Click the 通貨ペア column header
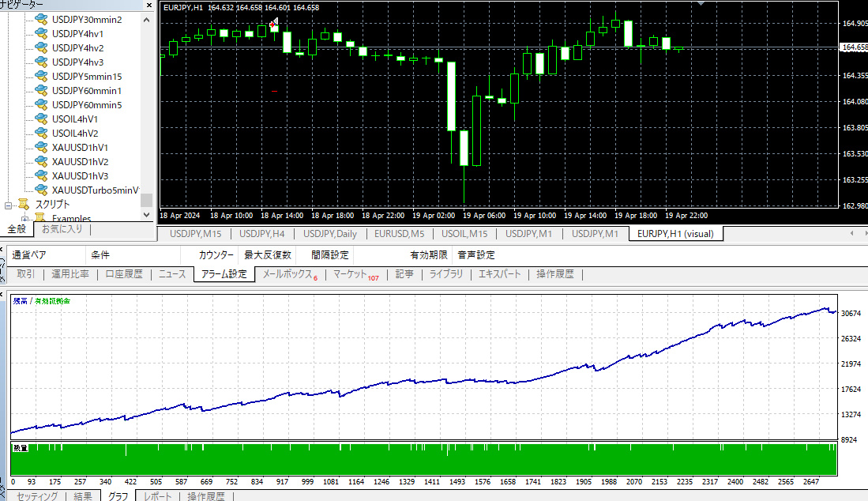Image resolution: width=868 pixels, height=501 pixels. pos(29,254)
